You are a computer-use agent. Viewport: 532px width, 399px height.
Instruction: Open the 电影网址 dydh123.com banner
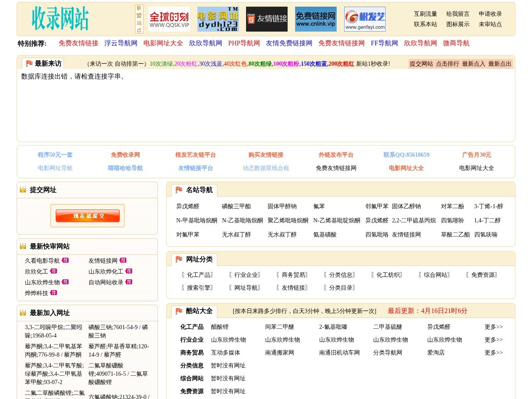click(x=218, y=19)
